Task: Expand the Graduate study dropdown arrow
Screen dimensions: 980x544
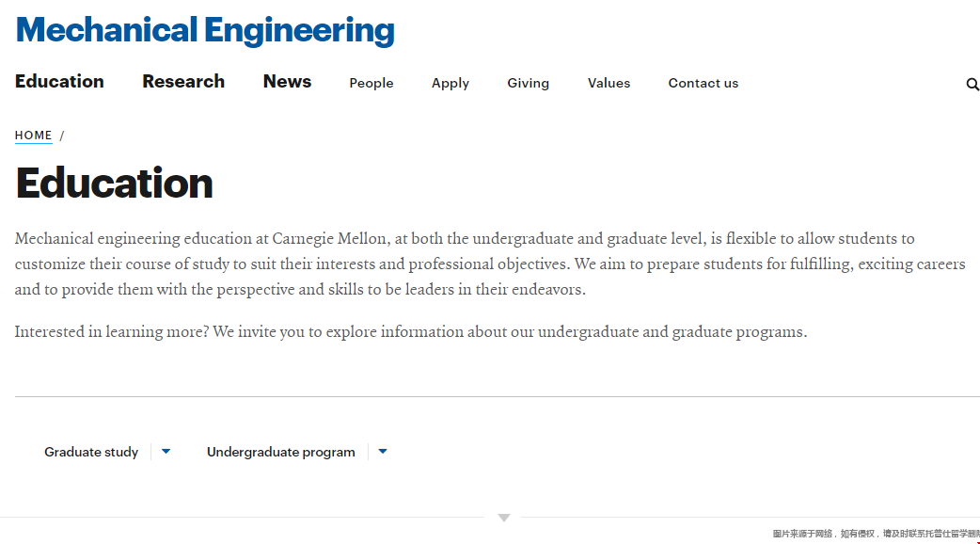Action: point(166,452)
